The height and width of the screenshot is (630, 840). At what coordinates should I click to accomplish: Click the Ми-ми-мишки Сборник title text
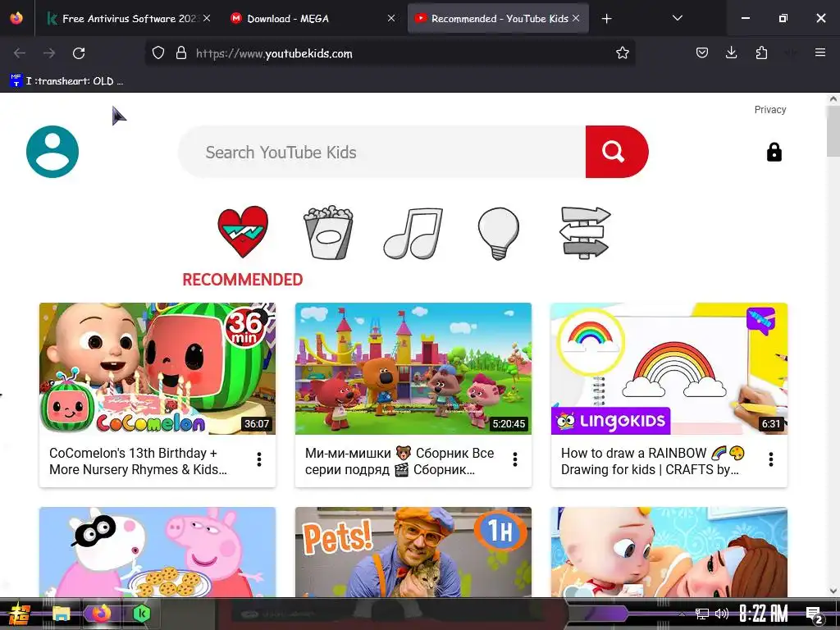pos(399,461)
